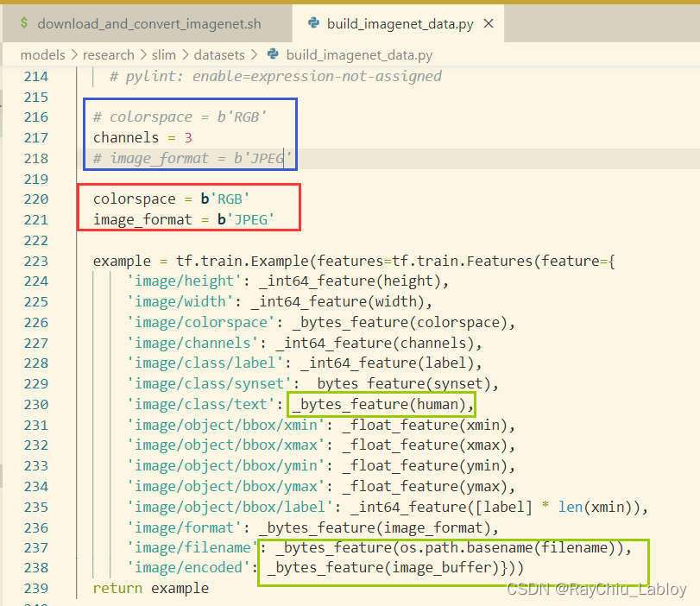This screenshot has height=606, width=700.
Task: Open the slim breadcrumb segment
Action: tap(164, 55)
